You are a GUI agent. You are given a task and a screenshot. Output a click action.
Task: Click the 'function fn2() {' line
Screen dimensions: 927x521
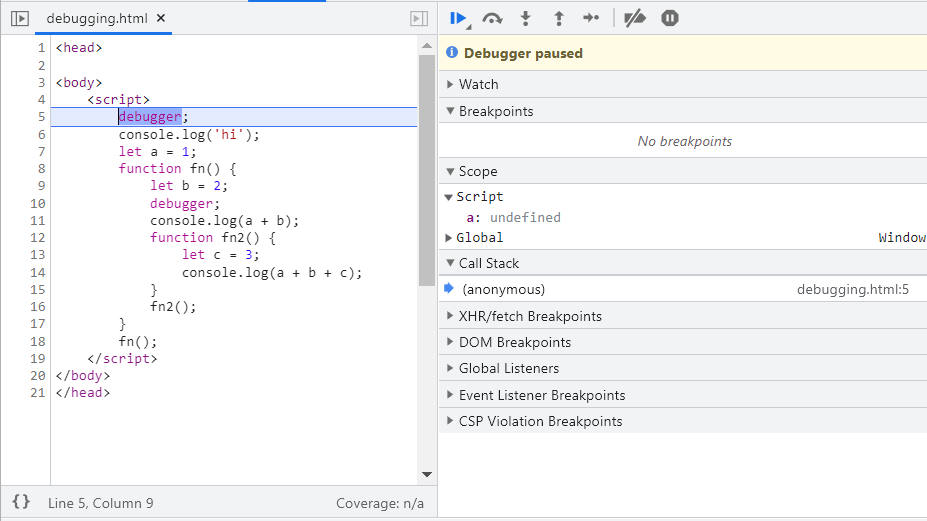pyautogui.click(x=213, y=238)
